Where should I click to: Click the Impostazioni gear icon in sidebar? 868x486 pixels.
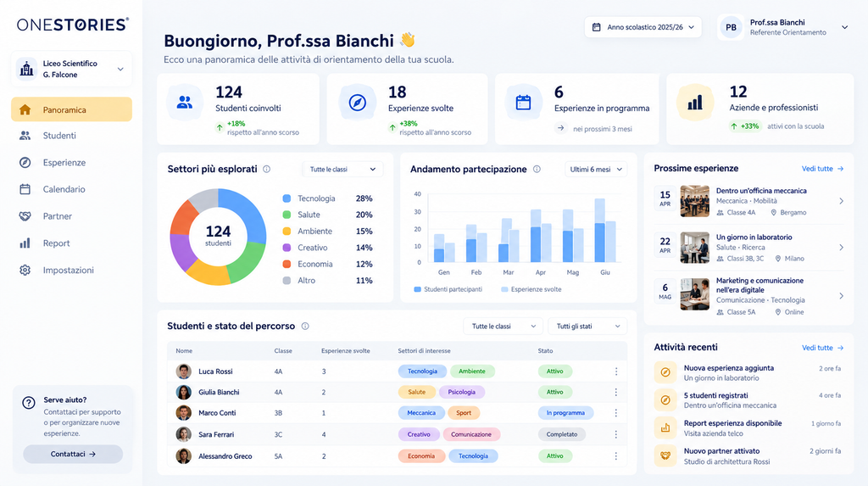(25, 271)
